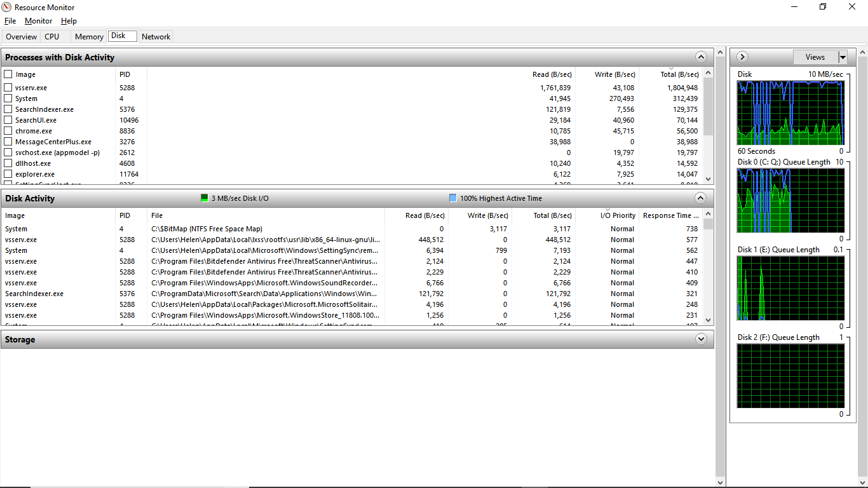Click the Disk 1 (E:) Queue Length graph
The image size is (868, 488).
790,288
